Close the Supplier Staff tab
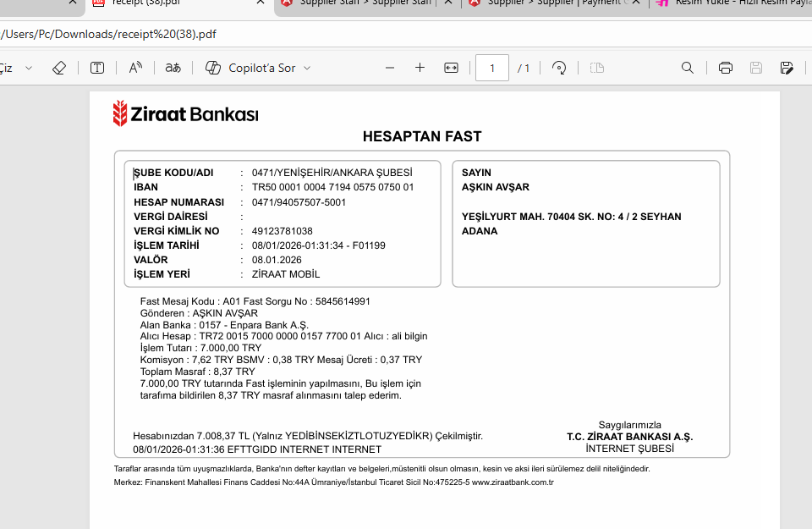 448,2
